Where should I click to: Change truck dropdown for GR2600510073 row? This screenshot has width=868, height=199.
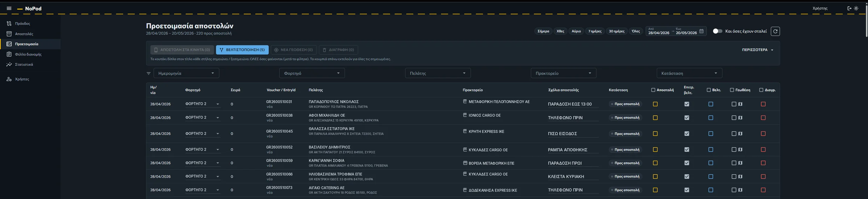point(203,190)
